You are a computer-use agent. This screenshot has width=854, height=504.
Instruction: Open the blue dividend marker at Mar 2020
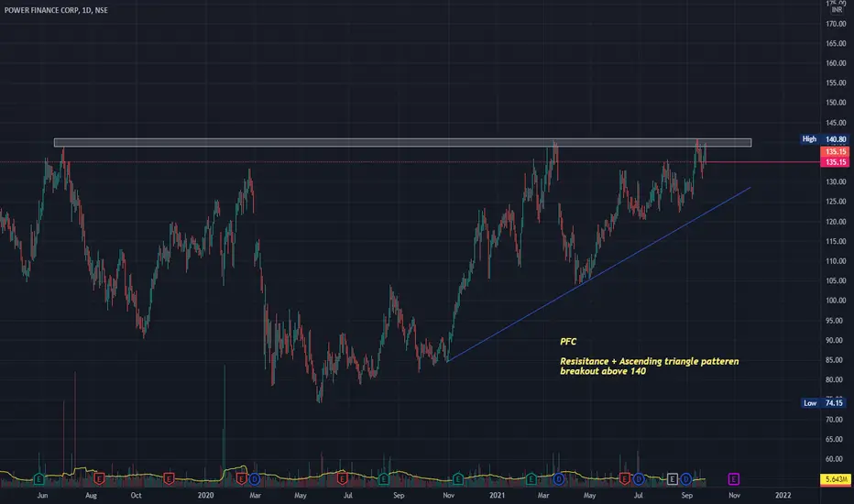pyautogui.click(x=255, y=479)
